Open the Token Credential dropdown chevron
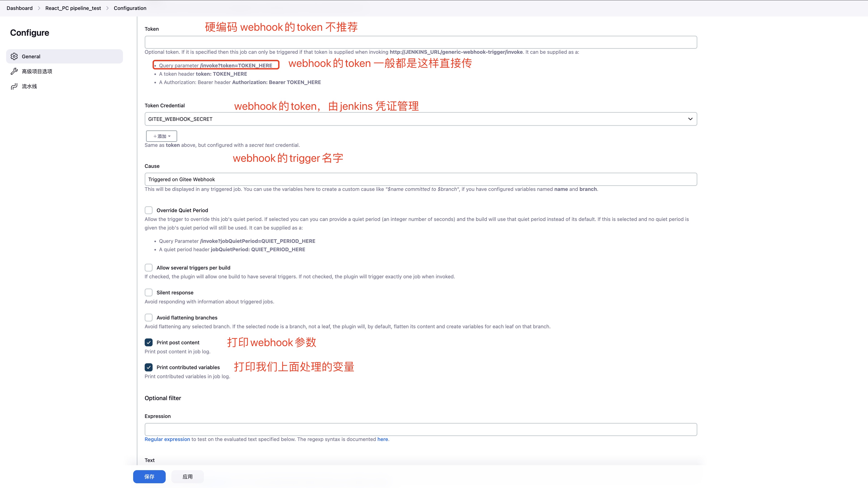 tap(690, 119)
